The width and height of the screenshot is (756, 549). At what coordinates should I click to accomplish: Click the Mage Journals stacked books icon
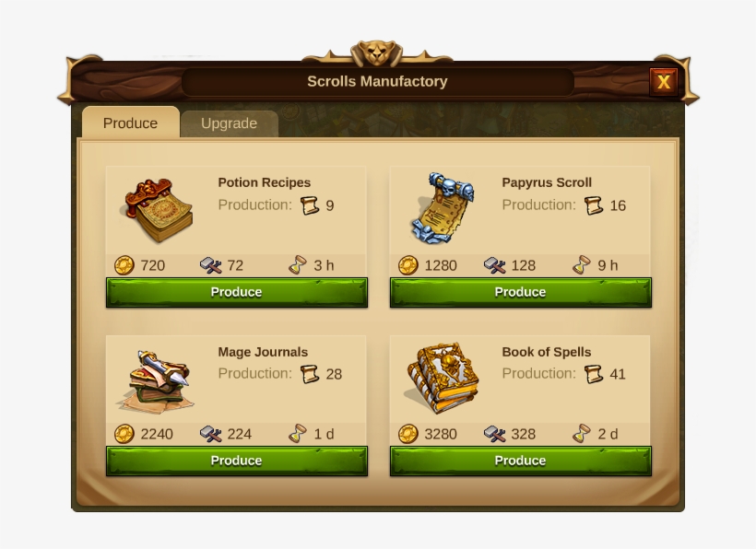[x=155, y=381]
